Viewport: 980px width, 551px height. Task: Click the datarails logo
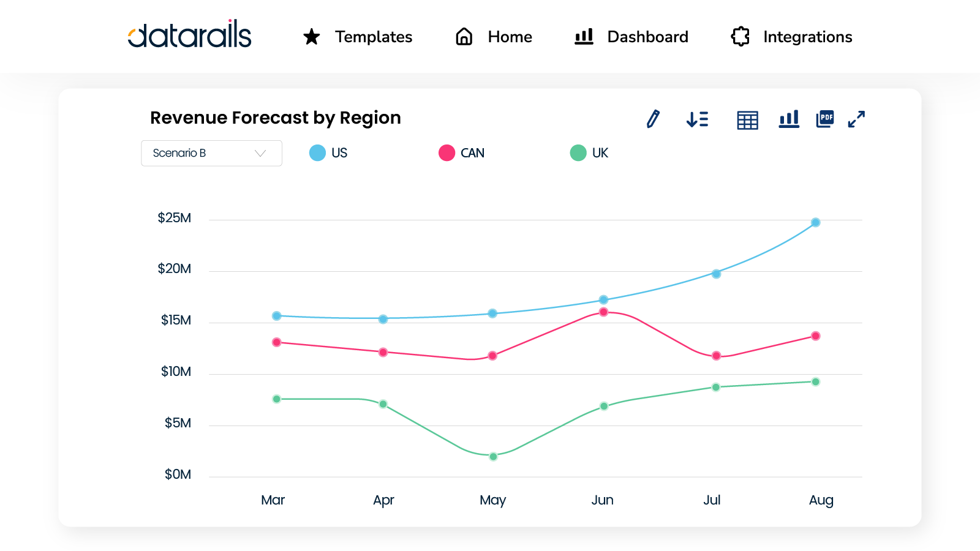tap(189, 35)
